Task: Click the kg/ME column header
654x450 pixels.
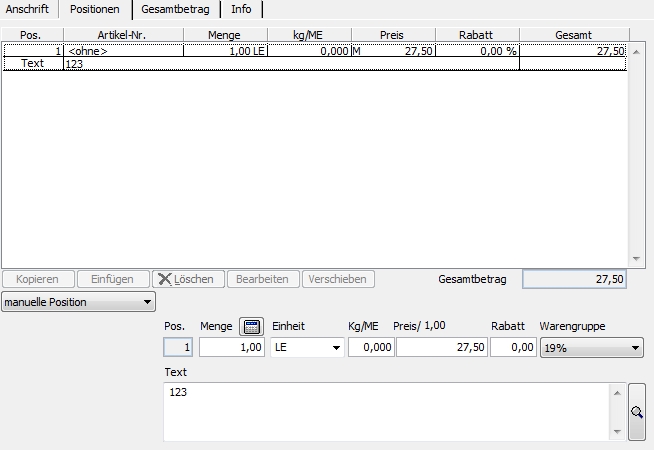Action: pyautogui.click(x=309, y=35)
